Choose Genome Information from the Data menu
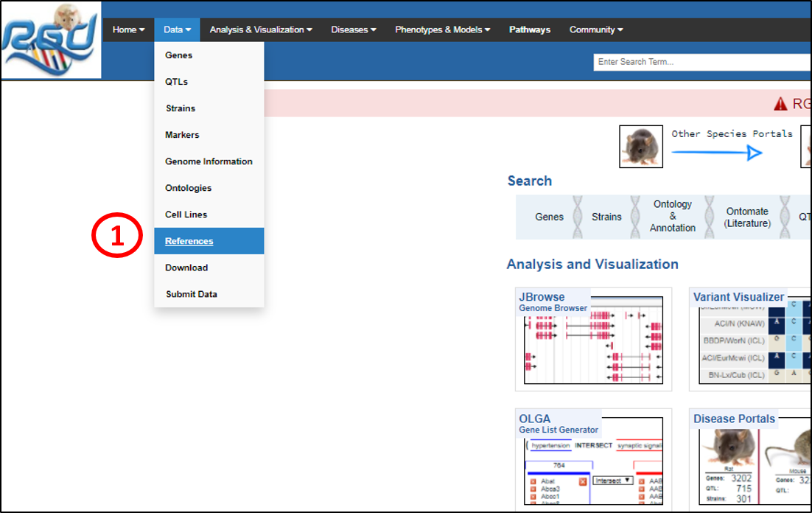The width and height of the screenshot is (812, 513). click(209, 161)
